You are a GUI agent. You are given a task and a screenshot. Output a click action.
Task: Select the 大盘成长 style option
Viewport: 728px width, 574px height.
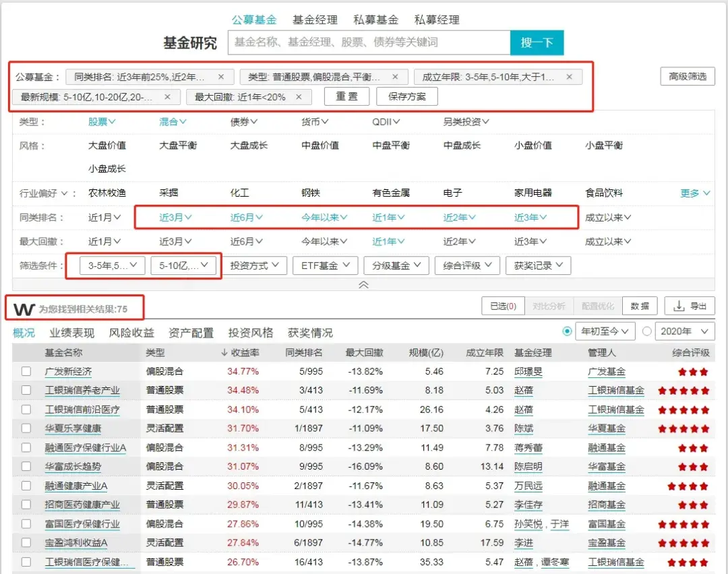[x=249, y=146]
